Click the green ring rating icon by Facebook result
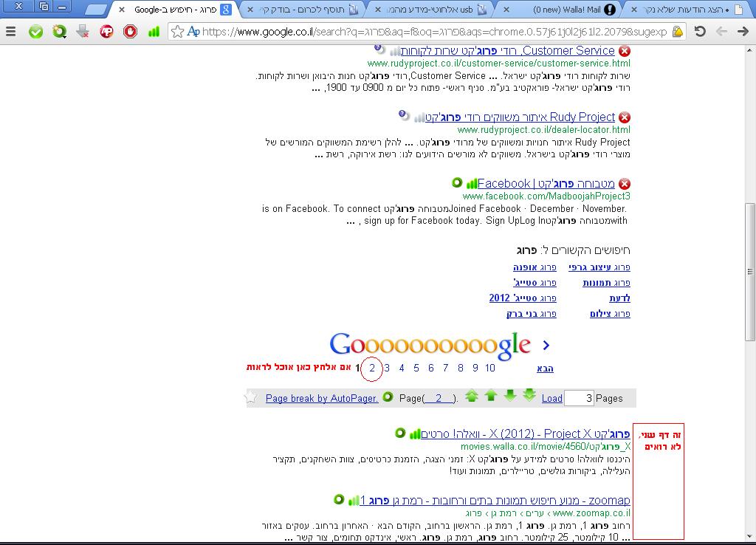The image size is (756, 545). (x=456, y=183)
